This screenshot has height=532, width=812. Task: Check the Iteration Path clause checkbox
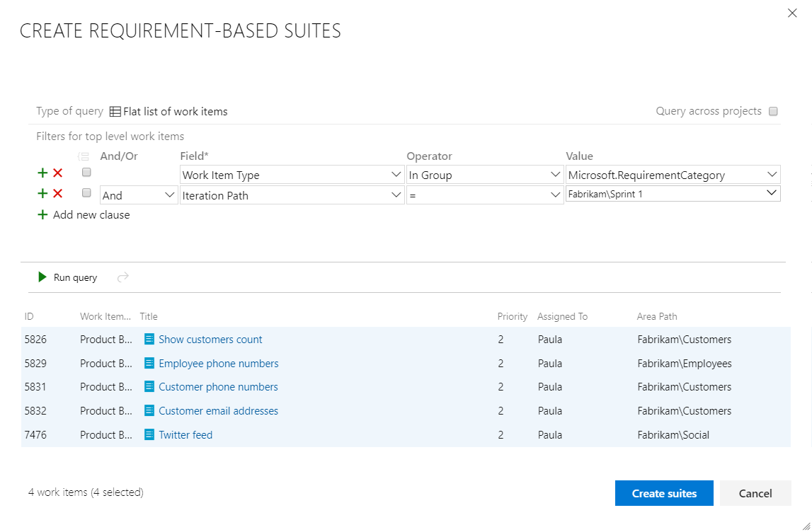[86, 193]
